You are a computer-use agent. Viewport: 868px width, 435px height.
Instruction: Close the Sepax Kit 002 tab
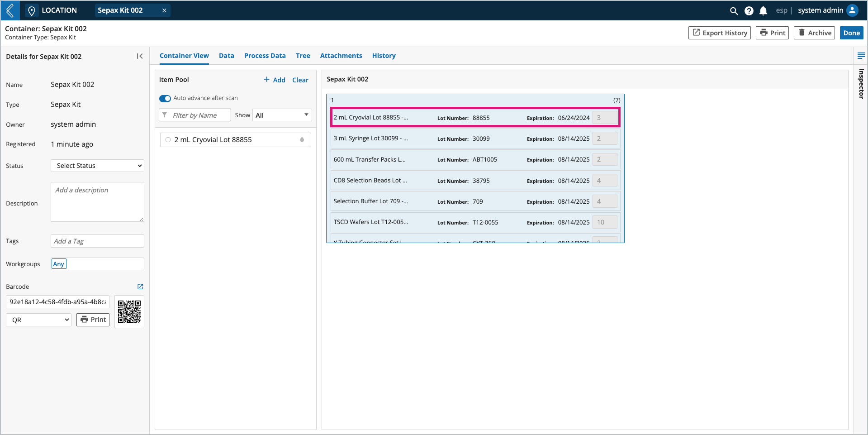coord(164,10)
